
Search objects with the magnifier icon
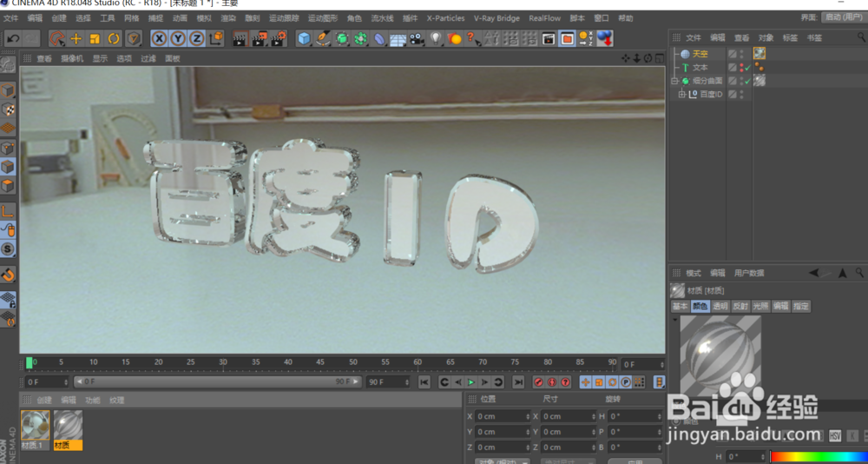click(861, 37)
